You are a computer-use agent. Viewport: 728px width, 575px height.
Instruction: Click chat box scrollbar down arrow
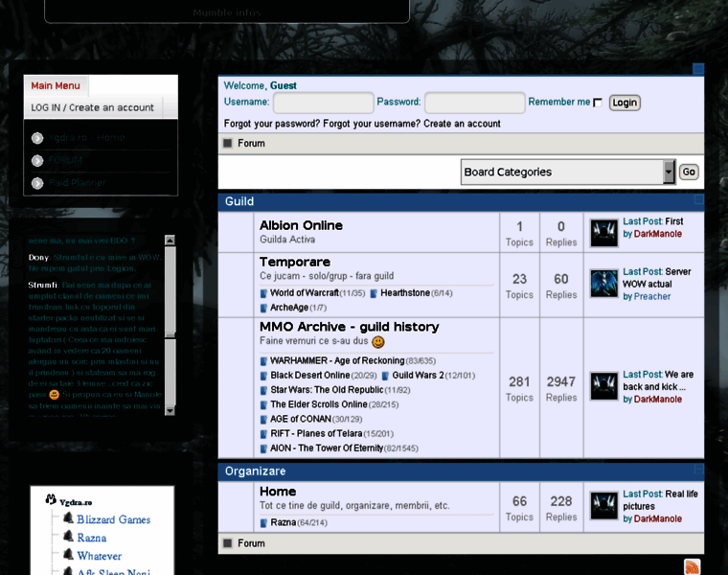[170, 410]
